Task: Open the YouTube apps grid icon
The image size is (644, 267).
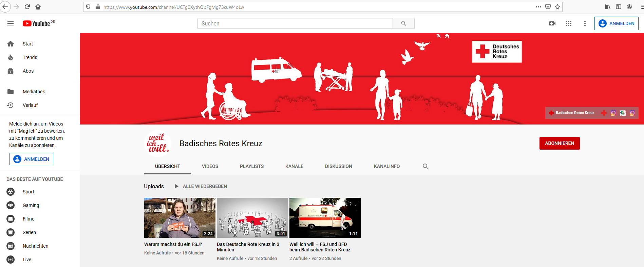Action: 569,23
